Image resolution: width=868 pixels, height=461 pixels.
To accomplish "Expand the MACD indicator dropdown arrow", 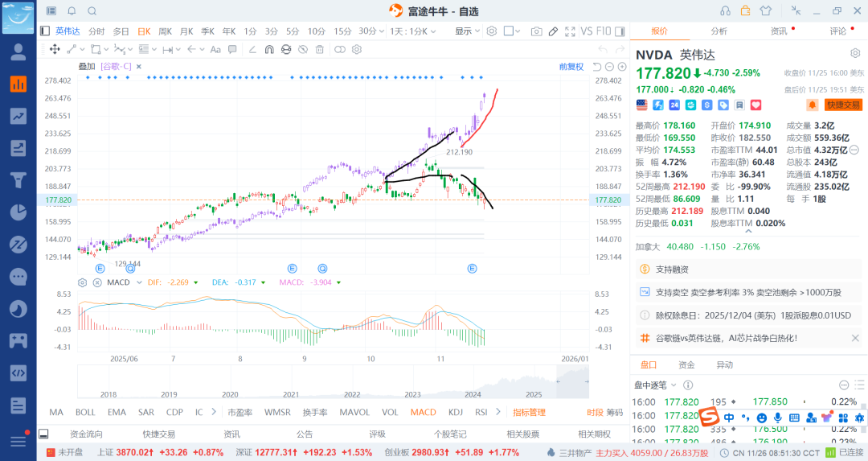I will [x=140, y=282].
